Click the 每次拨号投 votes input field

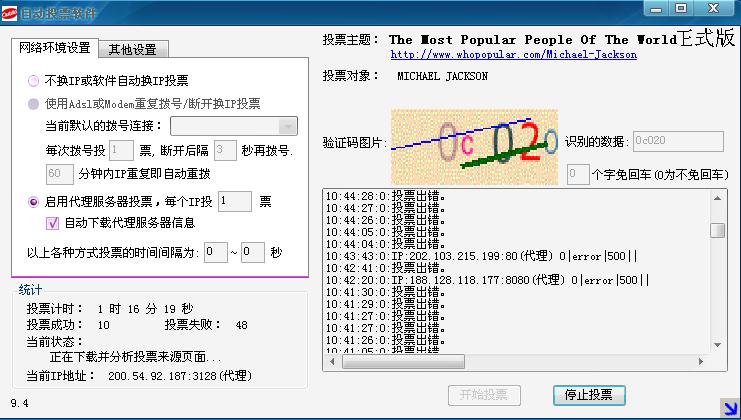121,150
